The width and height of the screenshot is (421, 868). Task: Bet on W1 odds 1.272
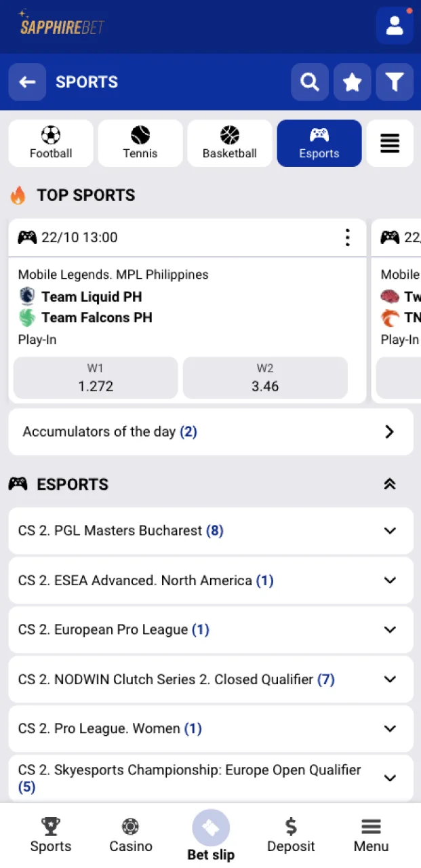click(96, 378)
